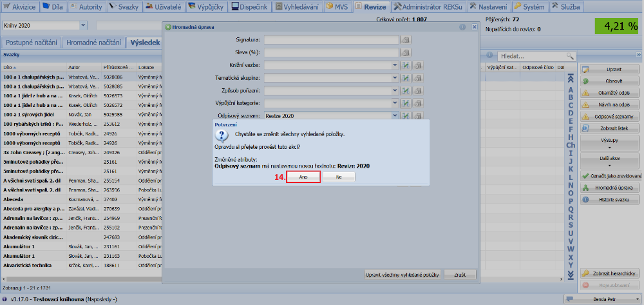
Task: Click the eraser icon beside Tematická skupina
Action: point(418,77)
